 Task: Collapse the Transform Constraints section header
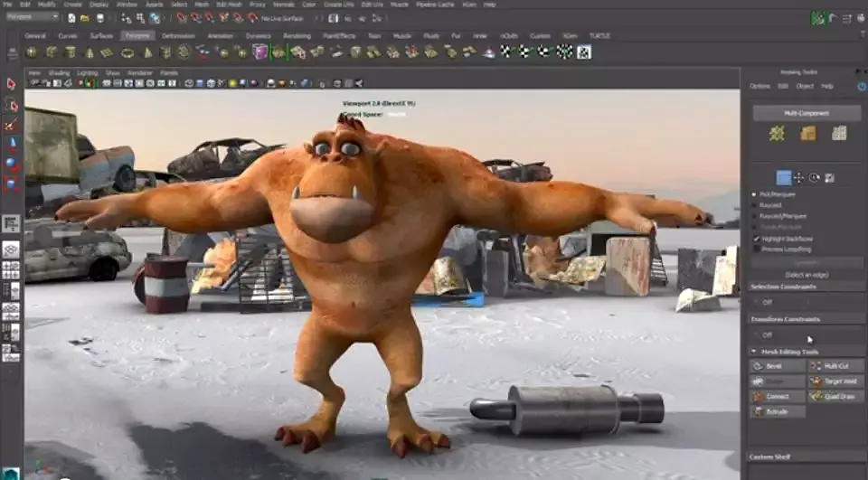806,319
